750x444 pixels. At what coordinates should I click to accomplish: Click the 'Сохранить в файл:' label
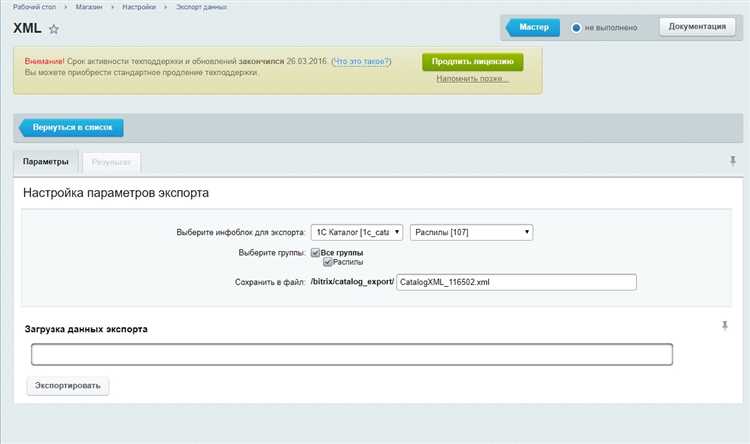(270, 282)
